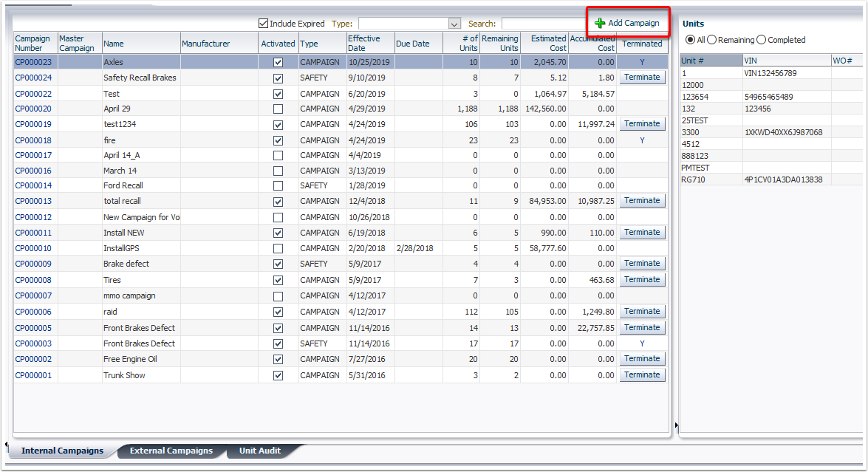The width and height of the screenshot is (868, 472).
Task: Select the All units radio button
Action: [690, 40]
